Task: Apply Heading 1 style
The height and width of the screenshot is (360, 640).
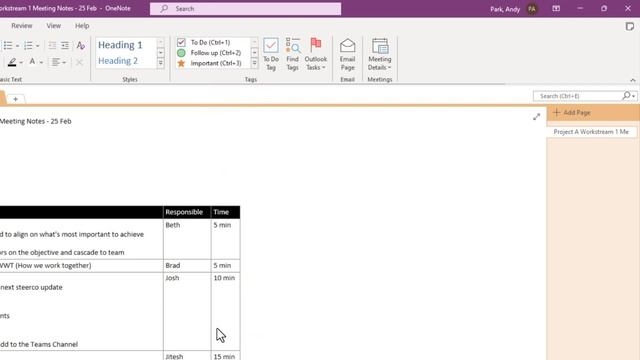Action: click(120, 45)
